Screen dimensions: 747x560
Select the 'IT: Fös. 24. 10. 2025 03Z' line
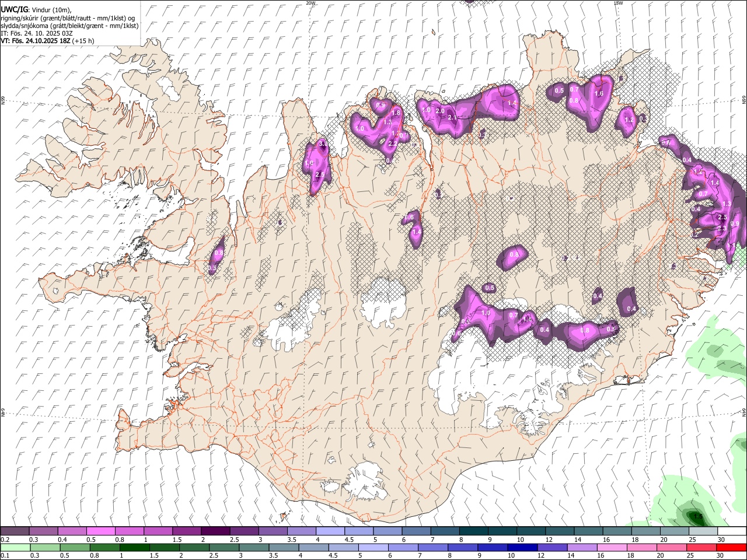click(37, 33)
